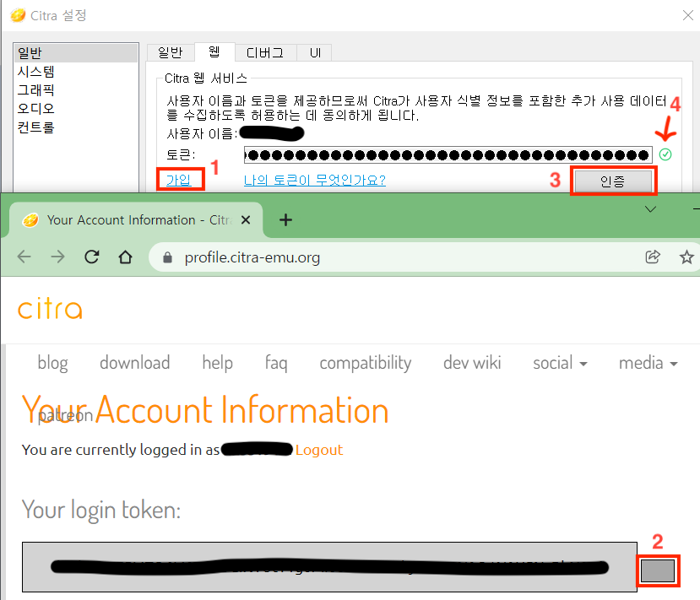
Task: Go to browser home page
Action: tap(126, 257)
